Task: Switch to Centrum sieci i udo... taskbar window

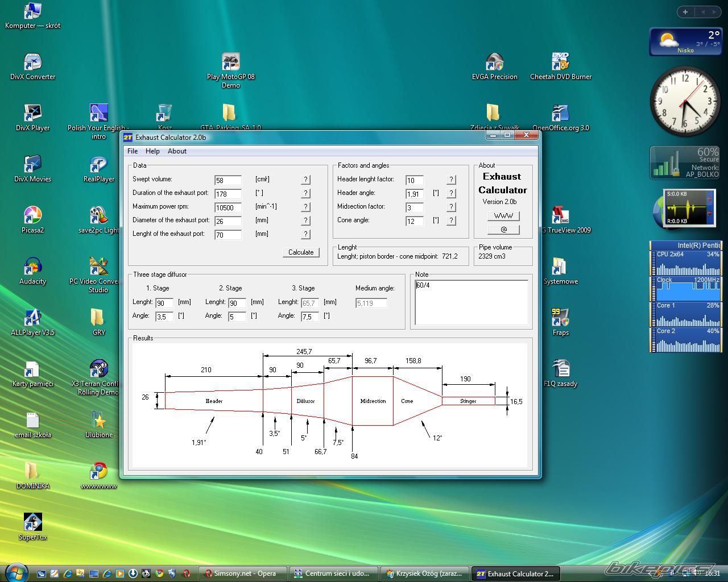Action: coord(333,573)
